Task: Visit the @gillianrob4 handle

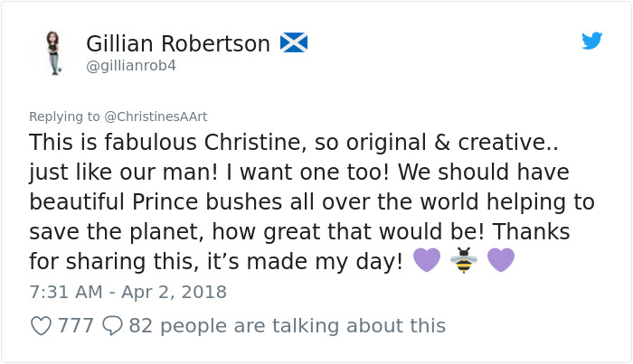Action: [130, 67]
